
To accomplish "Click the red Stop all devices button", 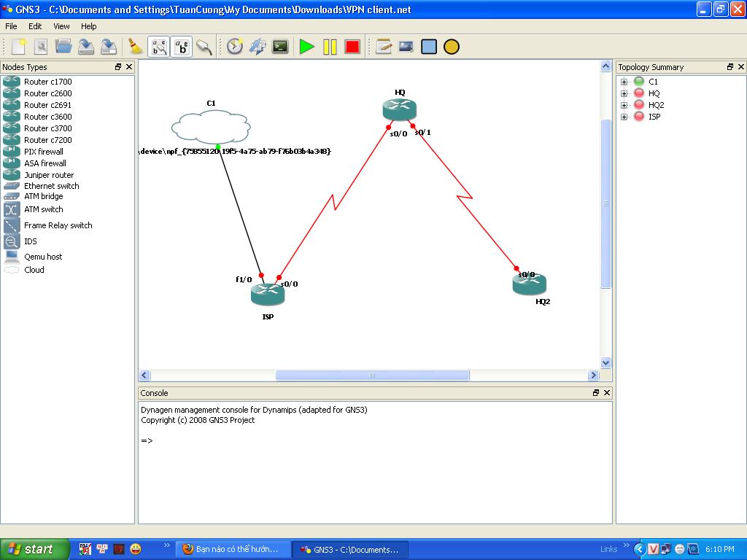I will click(352, 47).
